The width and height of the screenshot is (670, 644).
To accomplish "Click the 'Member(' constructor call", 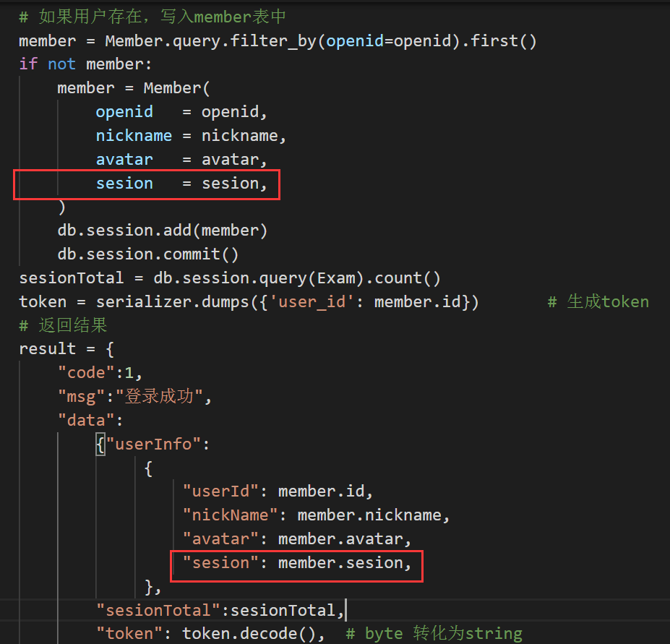I will pyautogui.click(x=176, y=88).
